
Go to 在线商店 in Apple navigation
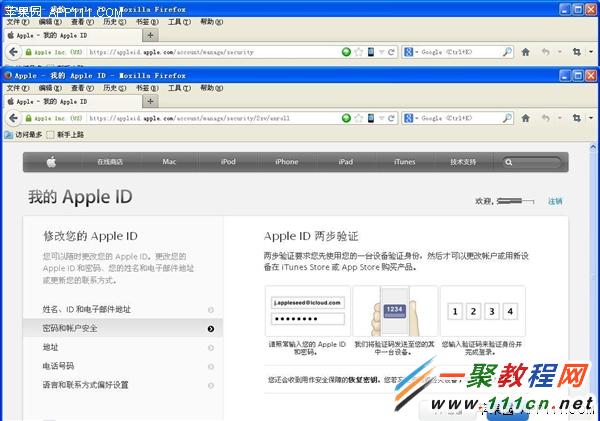click(110, 162)
